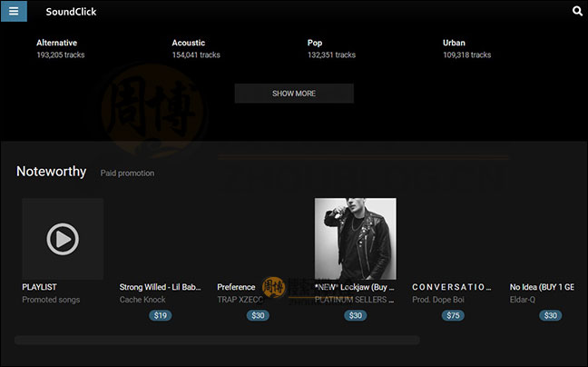
Task: Click the $19 price badge
Action: coord(160,315)
